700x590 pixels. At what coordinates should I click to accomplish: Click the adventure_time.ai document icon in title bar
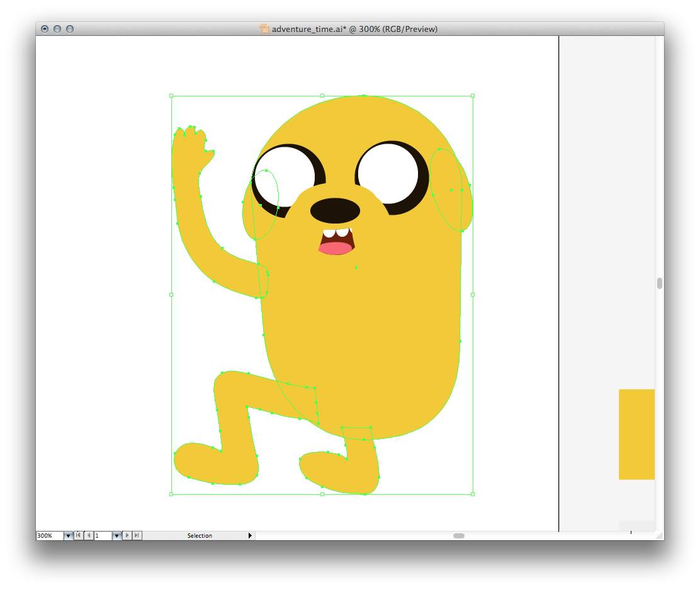tap(264, 29)
